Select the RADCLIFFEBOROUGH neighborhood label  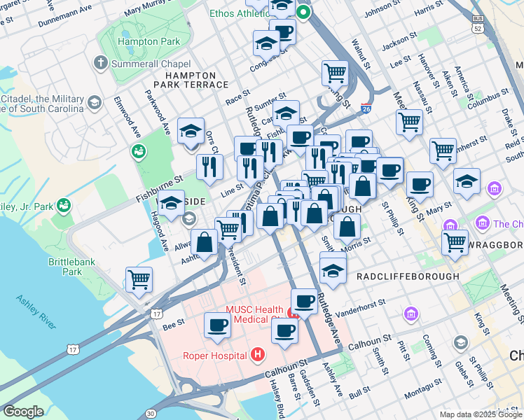(x=408, y=276)
